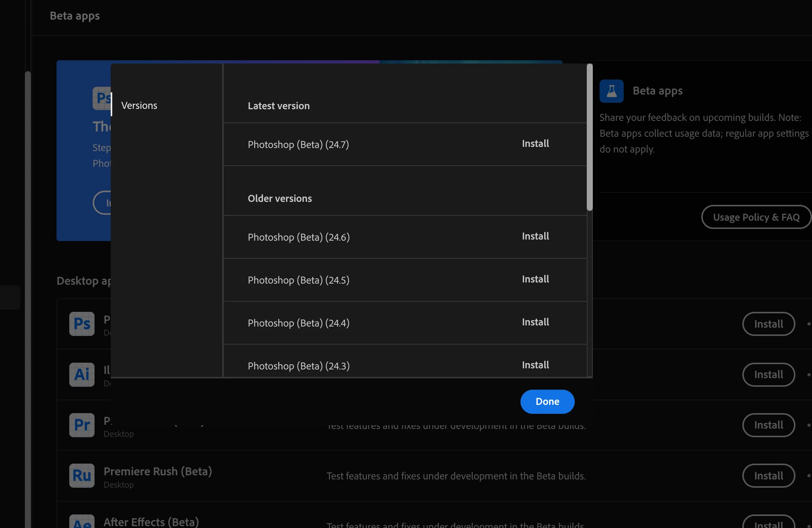Click the Illustrator Ai app icon
Screen dimensions: 812x528
click(82, 374)
